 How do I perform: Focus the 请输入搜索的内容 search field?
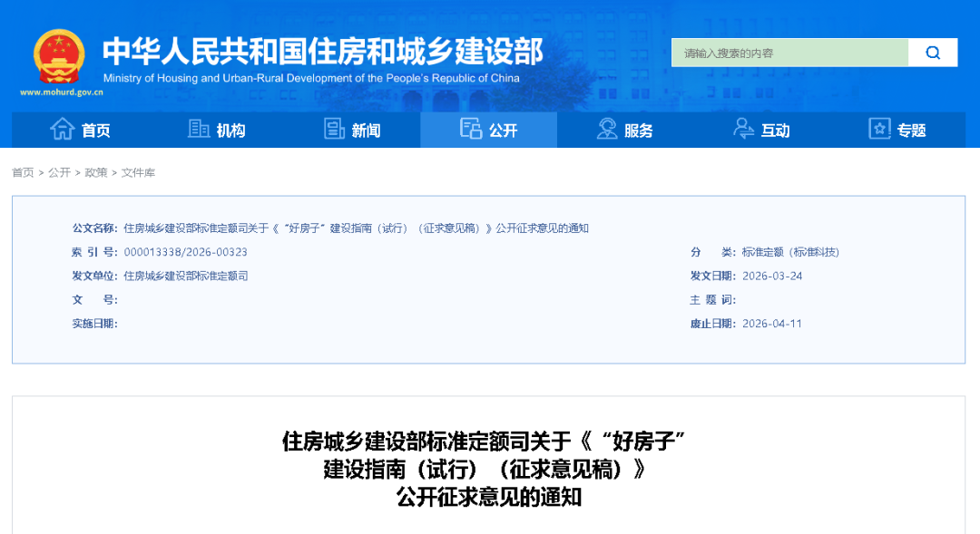click(x=789, y=53)
